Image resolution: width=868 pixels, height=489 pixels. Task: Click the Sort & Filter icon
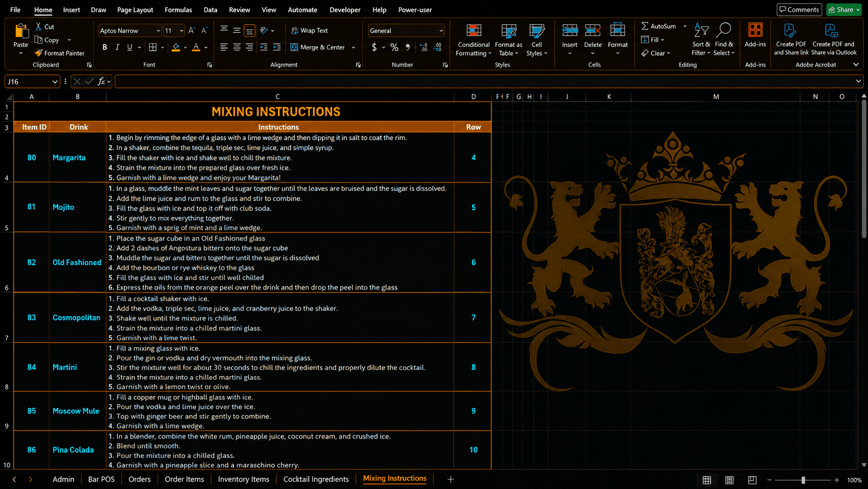[x=701, y=31]
